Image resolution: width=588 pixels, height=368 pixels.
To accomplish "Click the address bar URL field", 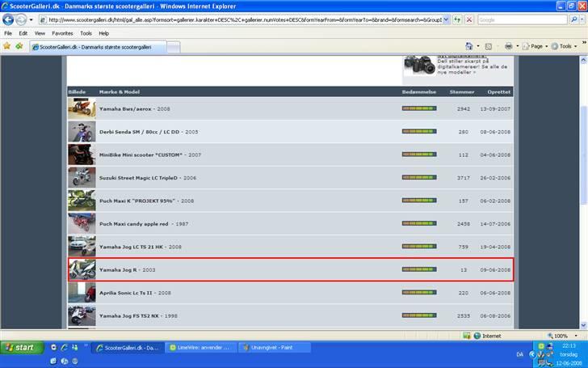I will [x=242, y=19].
